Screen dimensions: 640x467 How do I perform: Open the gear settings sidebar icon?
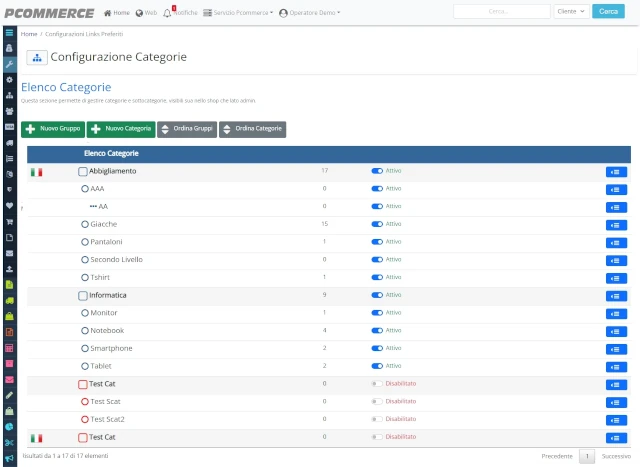9,80
